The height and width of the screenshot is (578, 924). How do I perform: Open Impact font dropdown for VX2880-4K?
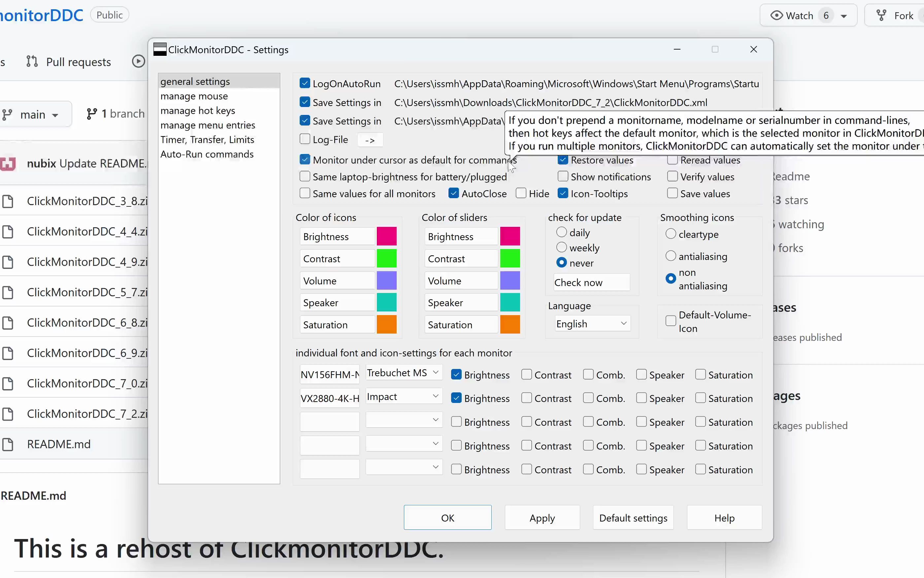click(x=404, y=396)
